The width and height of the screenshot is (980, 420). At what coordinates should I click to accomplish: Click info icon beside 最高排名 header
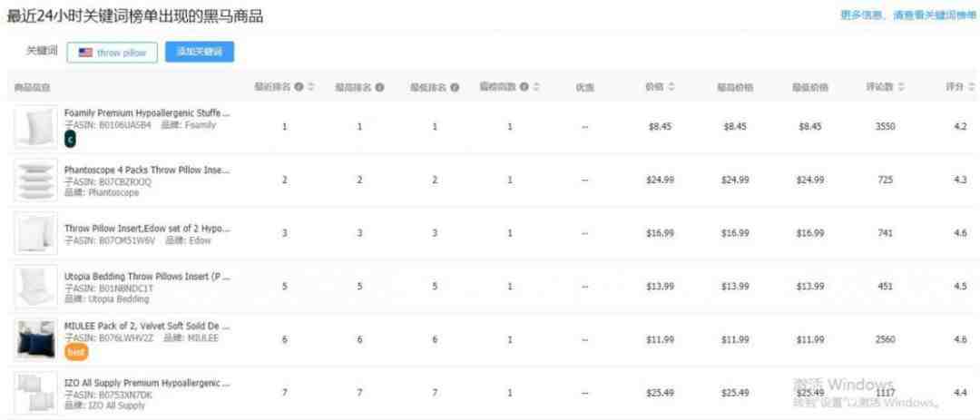coord(379,87)
